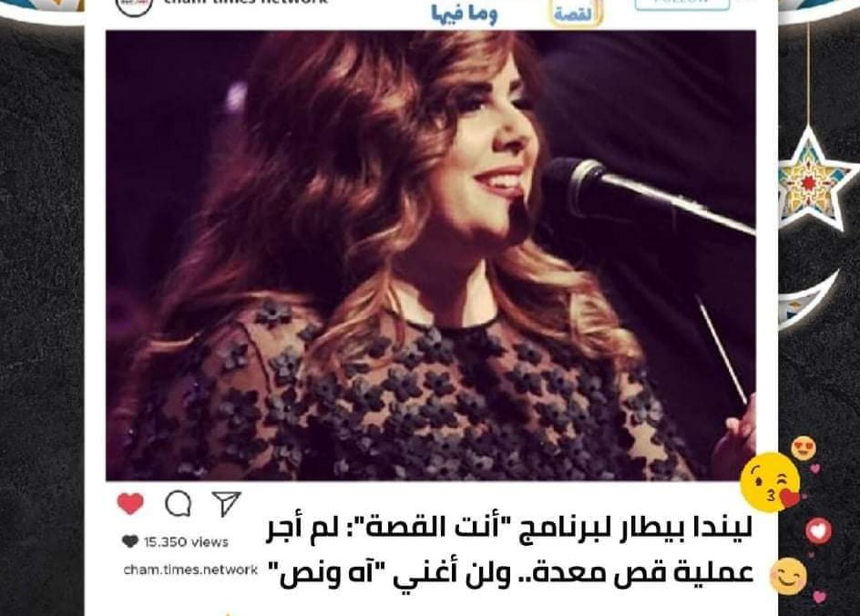
Task: Open the cham times network profile picture
Action: tap(135, 5)
